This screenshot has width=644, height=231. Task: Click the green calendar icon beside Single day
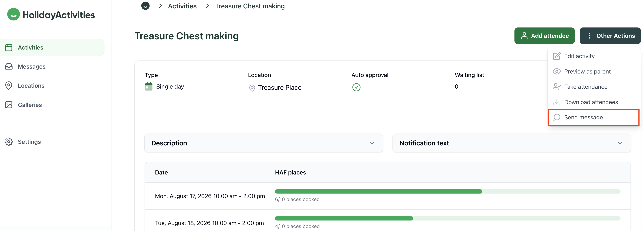click(149, 87)
